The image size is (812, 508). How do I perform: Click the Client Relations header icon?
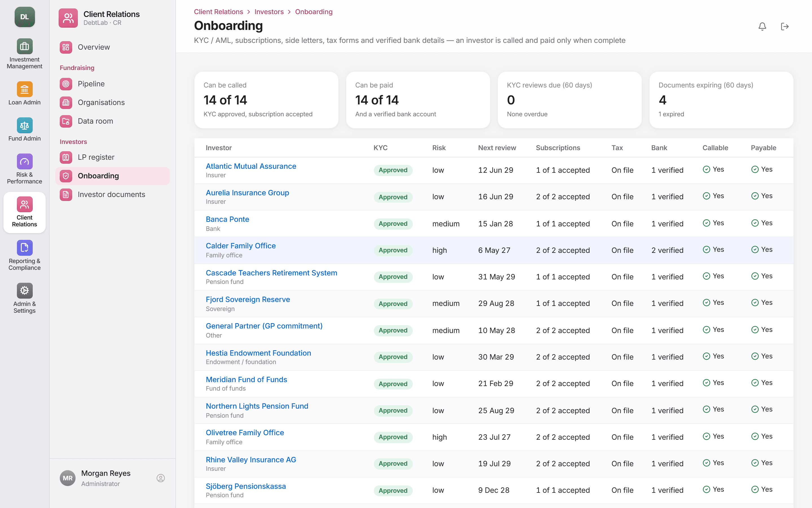pos(68,18)
